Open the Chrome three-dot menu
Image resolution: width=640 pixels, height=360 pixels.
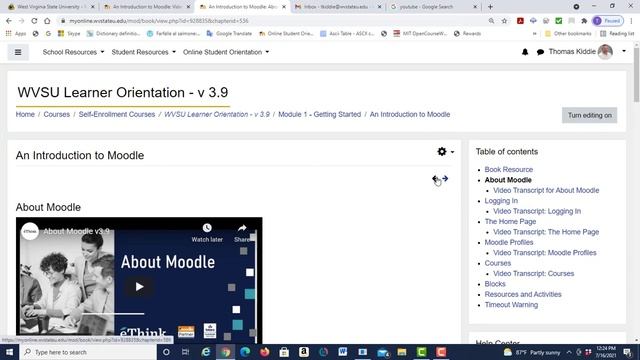click(631, 21)
